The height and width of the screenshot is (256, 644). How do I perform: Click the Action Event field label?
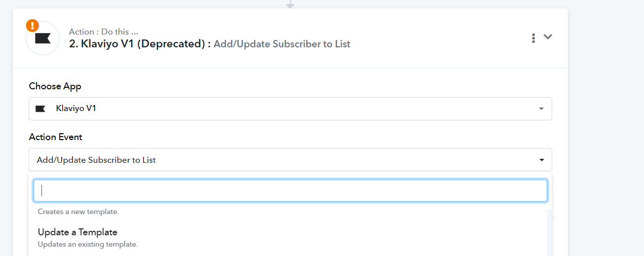tap(56, 137)
